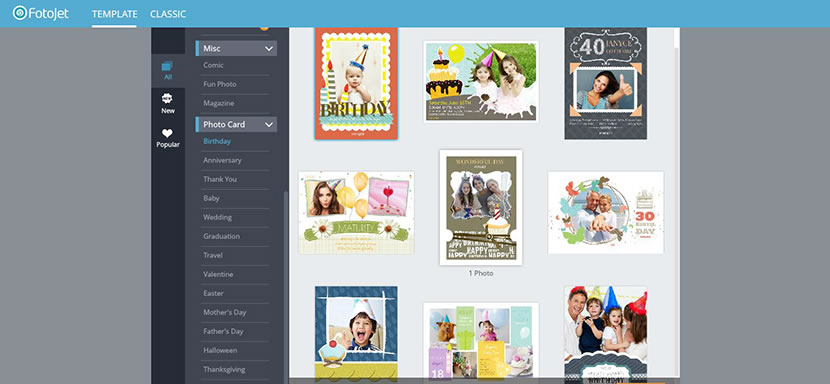830x384 pixels.
Task: Pick the blue frame laughing boy template
Action: (x=356, y=334)
